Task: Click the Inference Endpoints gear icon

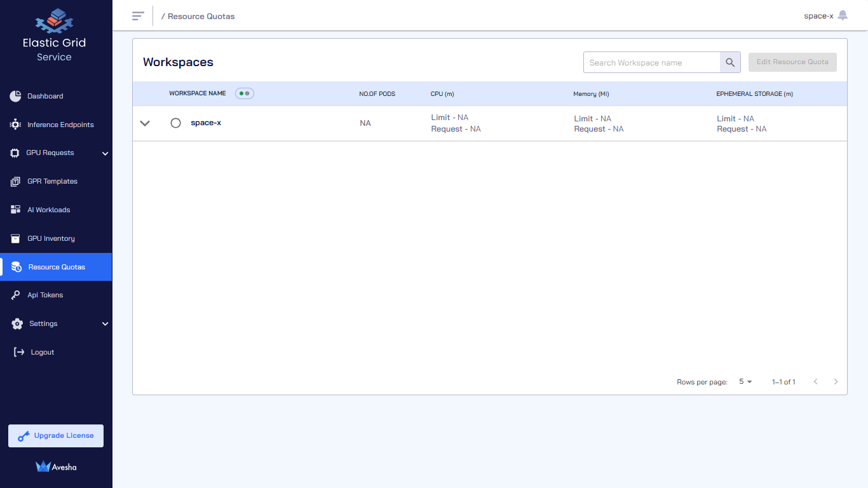Action: pos(15,125)
